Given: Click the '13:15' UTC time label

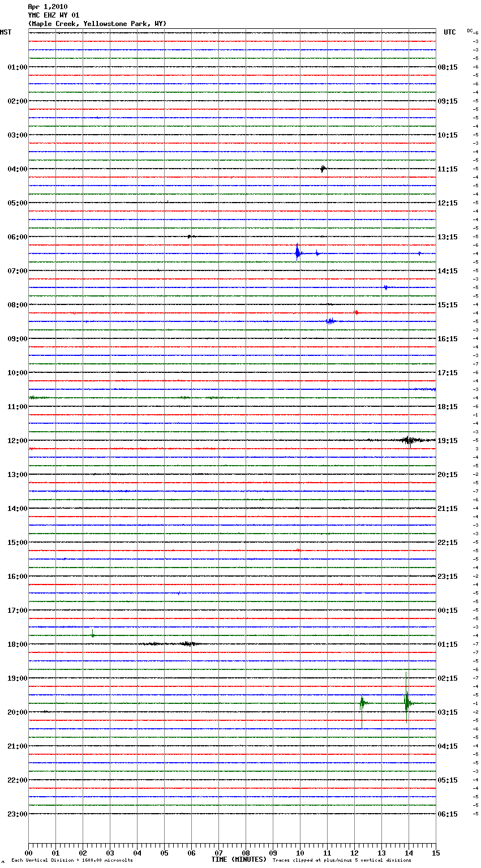Looking at the screenshot, I should 448,237.
